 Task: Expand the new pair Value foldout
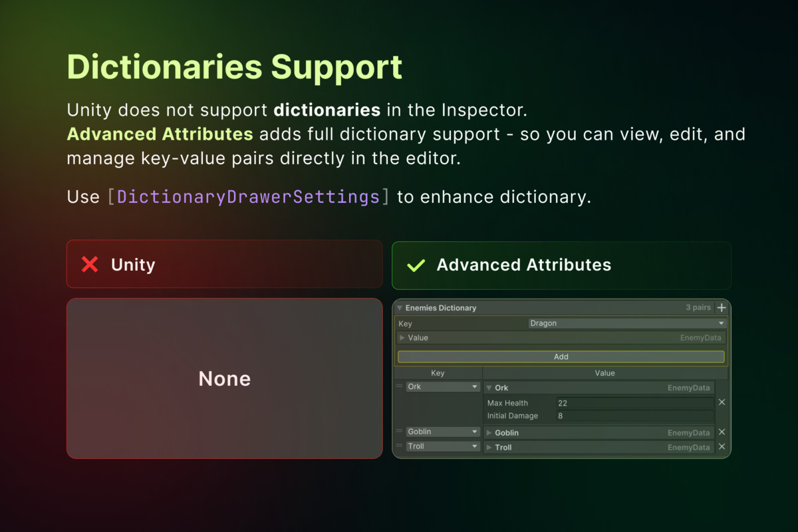[402, 338]
